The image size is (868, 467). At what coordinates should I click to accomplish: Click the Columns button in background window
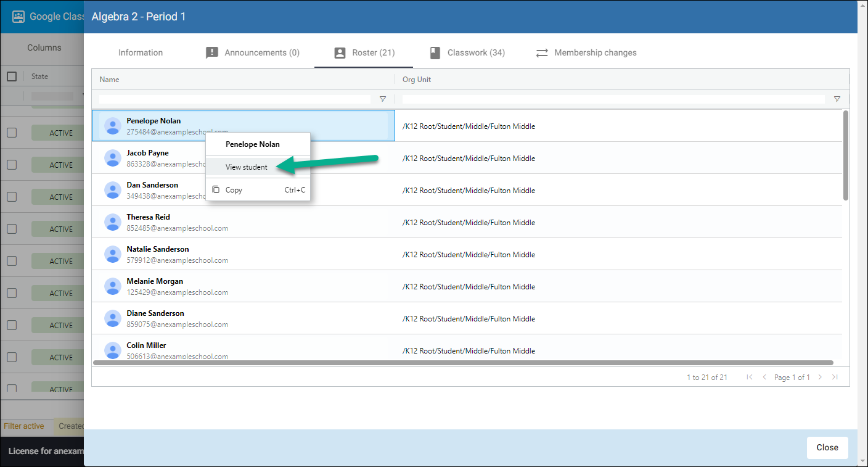(x=44, y=48)
